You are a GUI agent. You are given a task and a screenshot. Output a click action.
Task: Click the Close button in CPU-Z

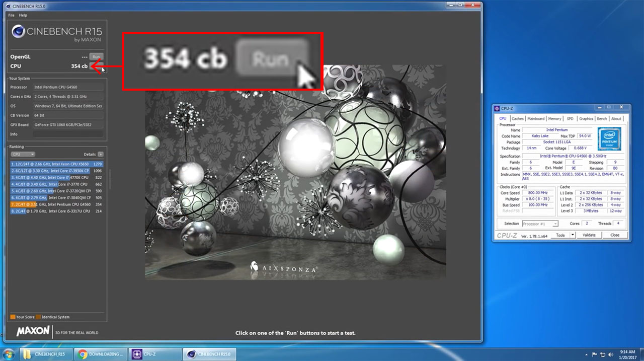615,235
